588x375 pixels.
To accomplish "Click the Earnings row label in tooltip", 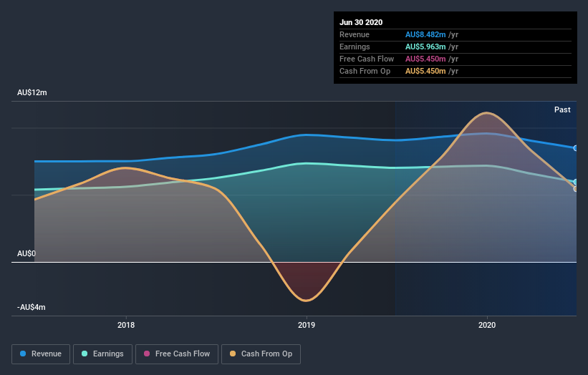I will point(355,47).
